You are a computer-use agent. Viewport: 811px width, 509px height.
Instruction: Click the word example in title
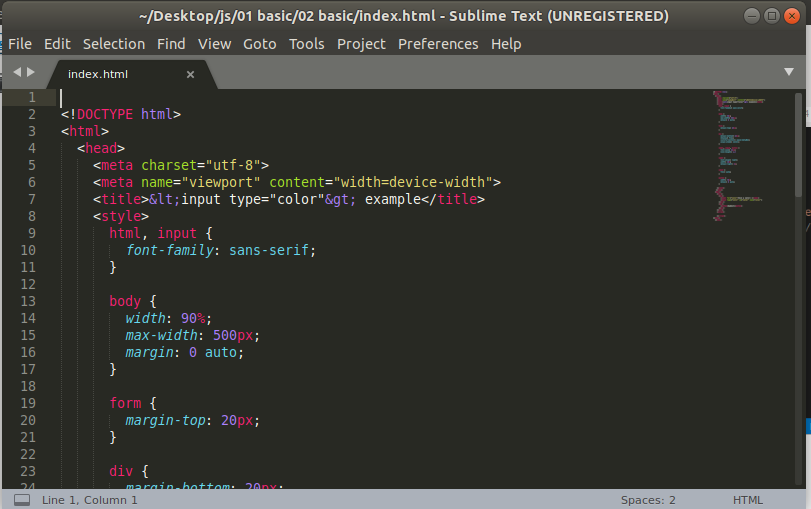(x=393, y=199)
